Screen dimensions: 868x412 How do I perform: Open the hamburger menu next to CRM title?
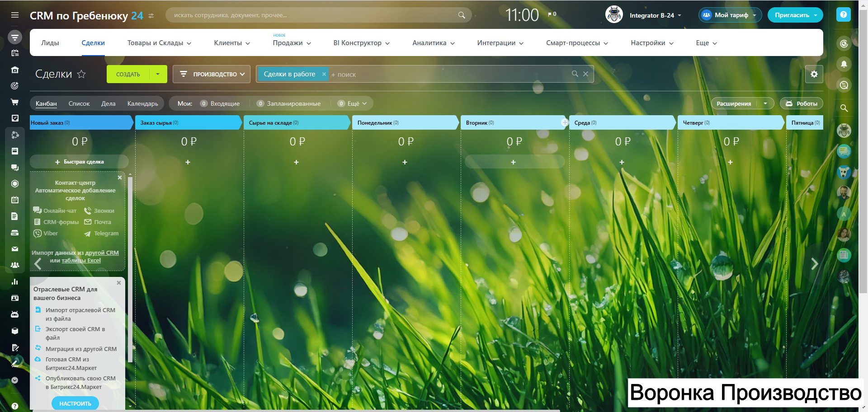click(x=15, y=15)
